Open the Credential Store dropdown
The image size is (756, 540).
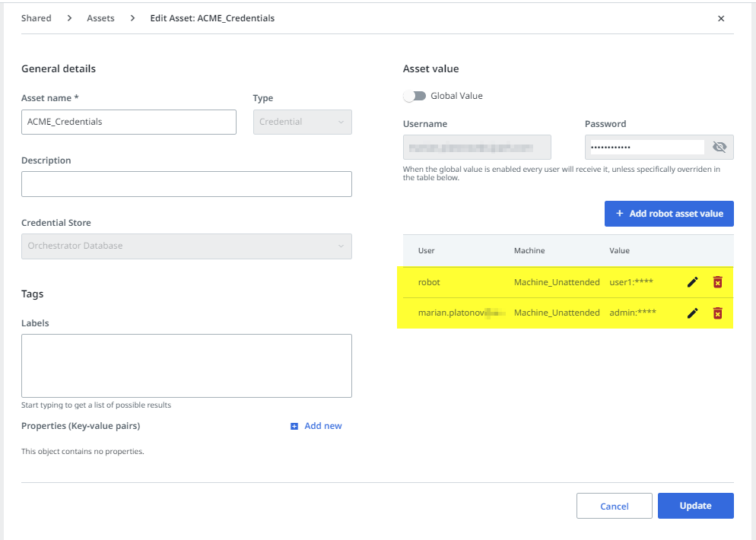click(186, 246)
